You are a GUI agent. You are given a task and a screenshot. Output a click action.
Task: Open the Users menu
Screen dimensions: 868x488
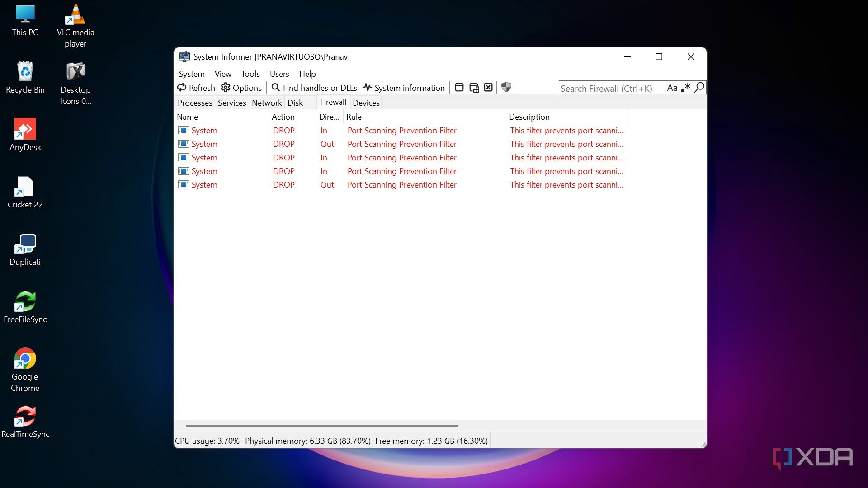pyautogui.click(x=279, y=74)
